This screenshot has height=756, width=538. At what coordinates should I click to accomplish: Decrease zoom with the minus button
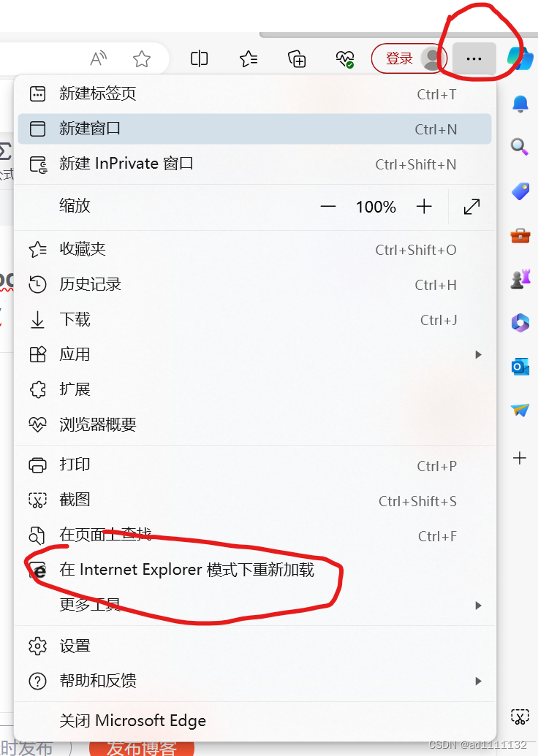point(328,207)
